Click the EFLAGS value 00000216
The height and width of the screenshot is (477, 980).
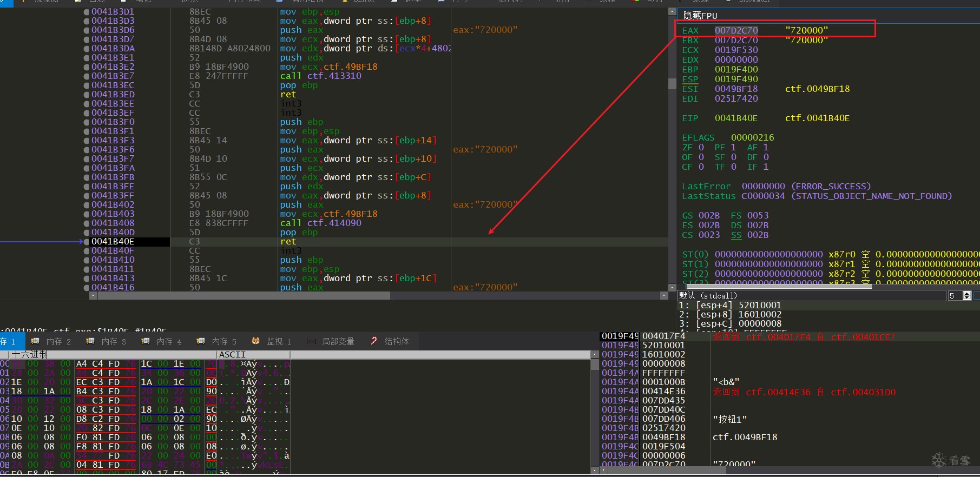[752, 137]
